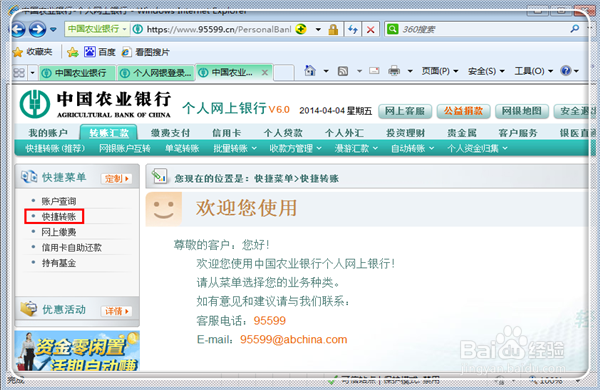
Task: Switch to the first 中国农业银行 tab
Action: 77,73
